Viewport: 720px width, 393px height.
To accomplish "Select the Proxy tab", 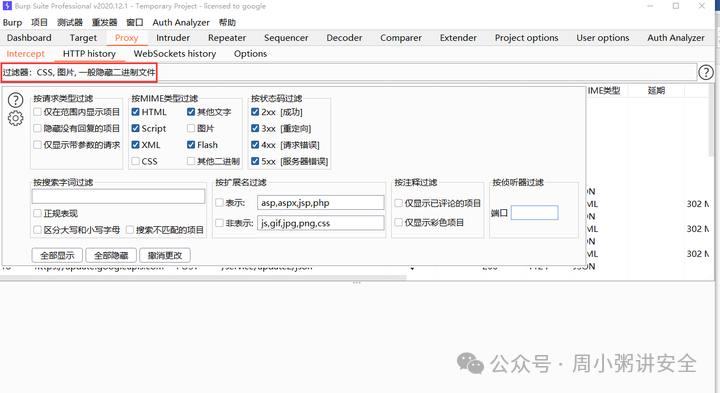I will 127,38.
